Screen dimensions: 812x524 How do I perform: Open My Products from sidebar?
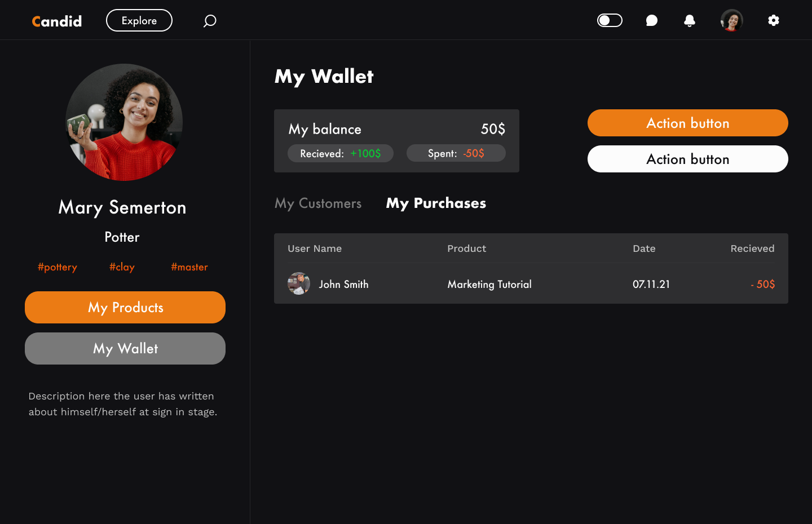[125, 308]
